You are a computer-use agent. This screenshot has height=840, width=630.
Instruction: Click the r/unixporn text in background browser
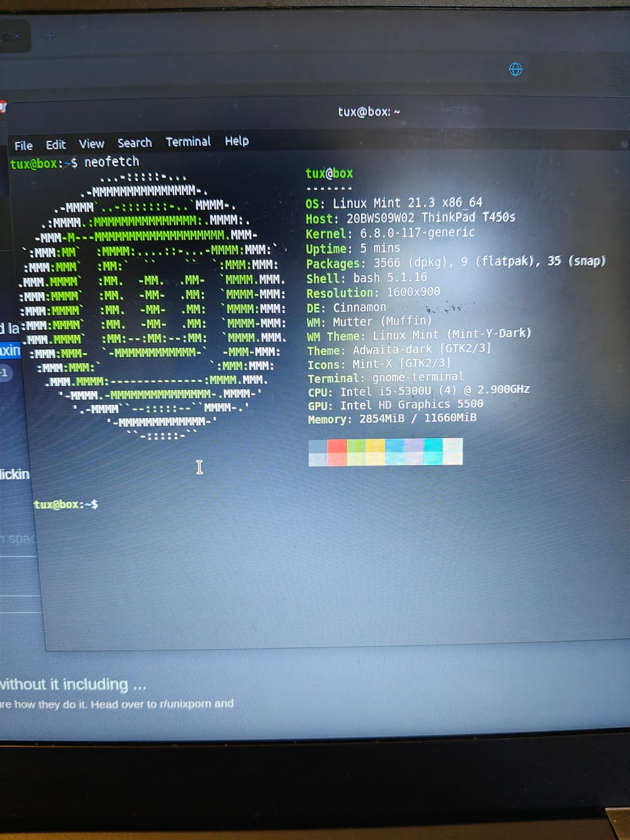(x=185, y=703)
